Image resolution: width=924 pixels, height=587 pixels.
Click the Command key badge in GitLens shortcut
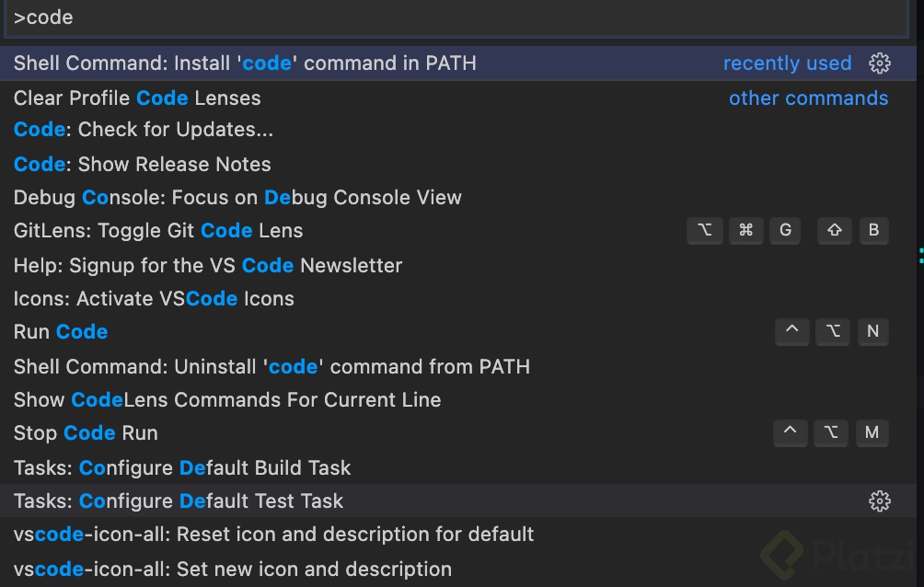(x=746, y=230)
